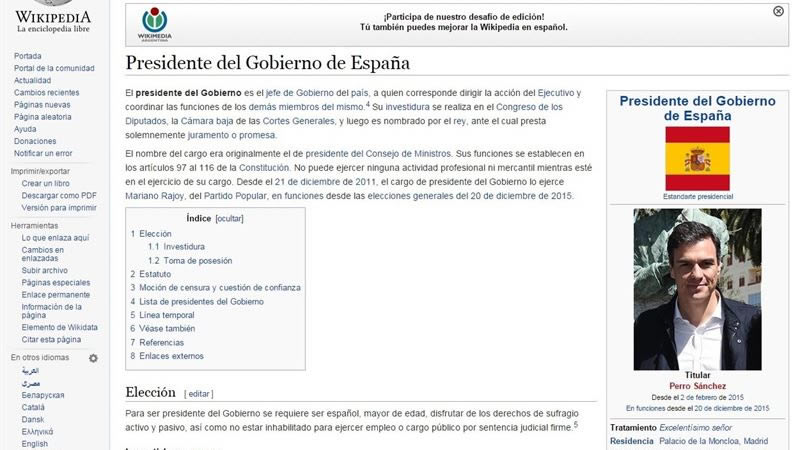Open juramento o promesa link
Viewport: 800px width, 450px height.
pyautogui.click(x=232, y=136)
